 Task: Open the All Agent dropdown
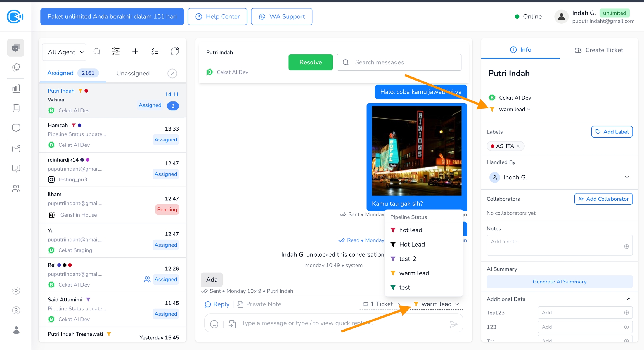pyautogui.click(x=64, y=52)
